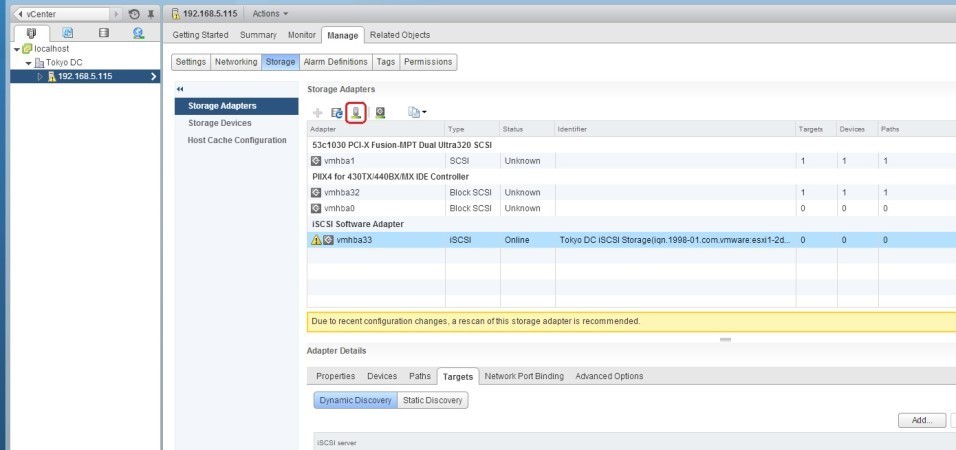Collapse the storage side panel with double arrows

(x=180, y=89)
